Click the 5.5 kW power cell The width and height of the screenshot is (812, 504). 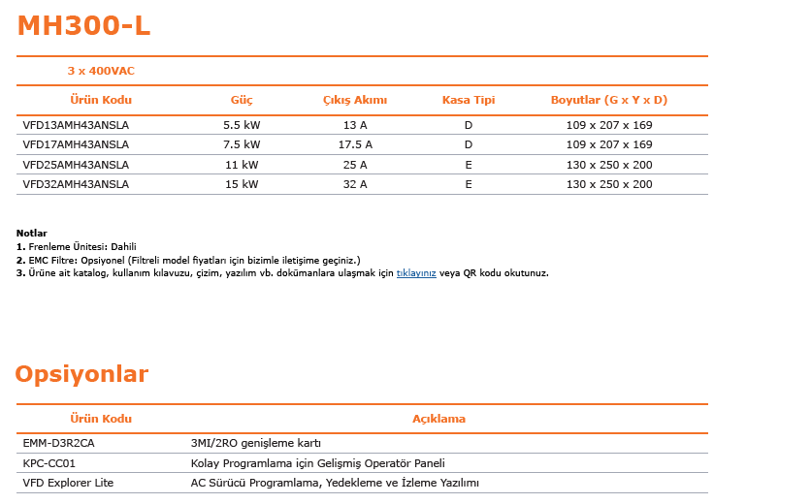click(x=242, y=125)
